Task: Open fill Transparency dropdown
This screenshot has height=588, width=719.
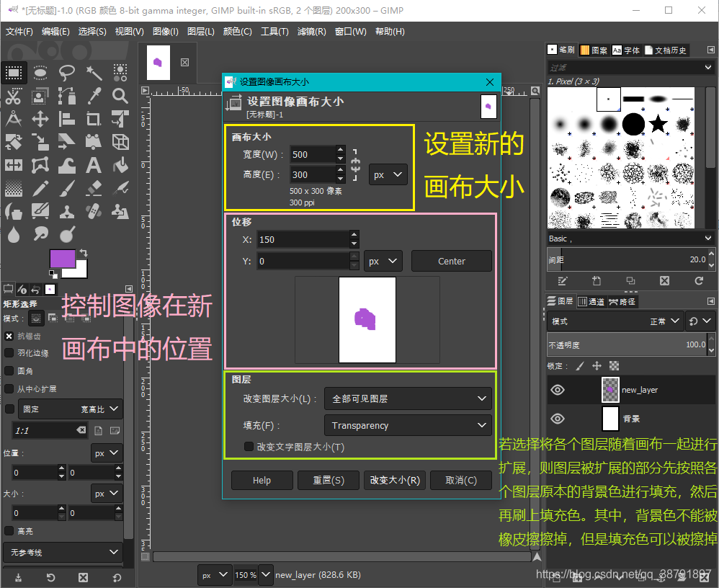Action: [x=408, y=425]
